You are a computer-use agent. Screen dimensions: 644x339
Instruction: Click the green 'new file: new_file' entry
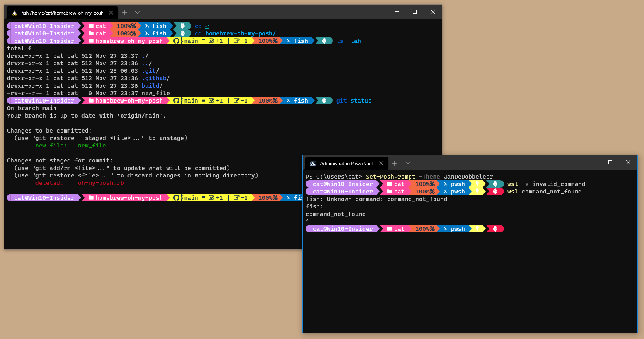71,146
